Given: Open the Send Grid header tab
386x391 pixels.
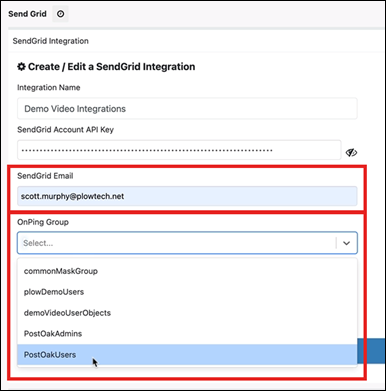Looking at the screenshot, I should click(27, 14).
